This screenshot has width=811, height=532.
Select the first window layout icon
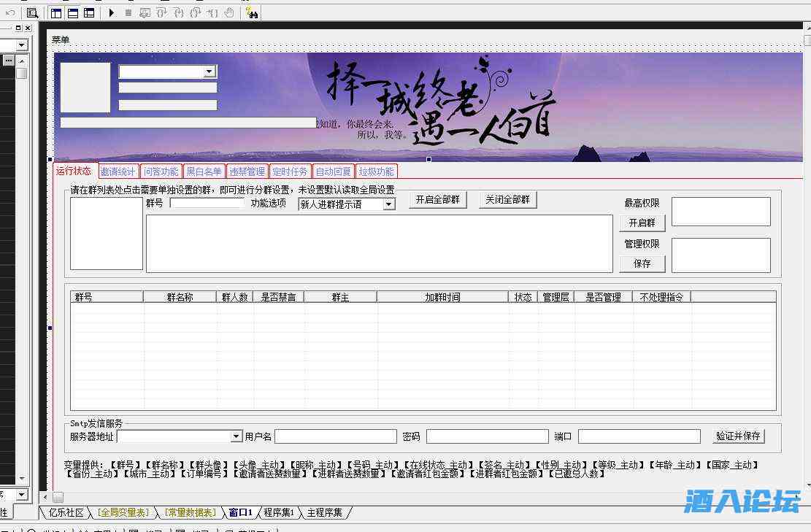[x=57, y=12]
